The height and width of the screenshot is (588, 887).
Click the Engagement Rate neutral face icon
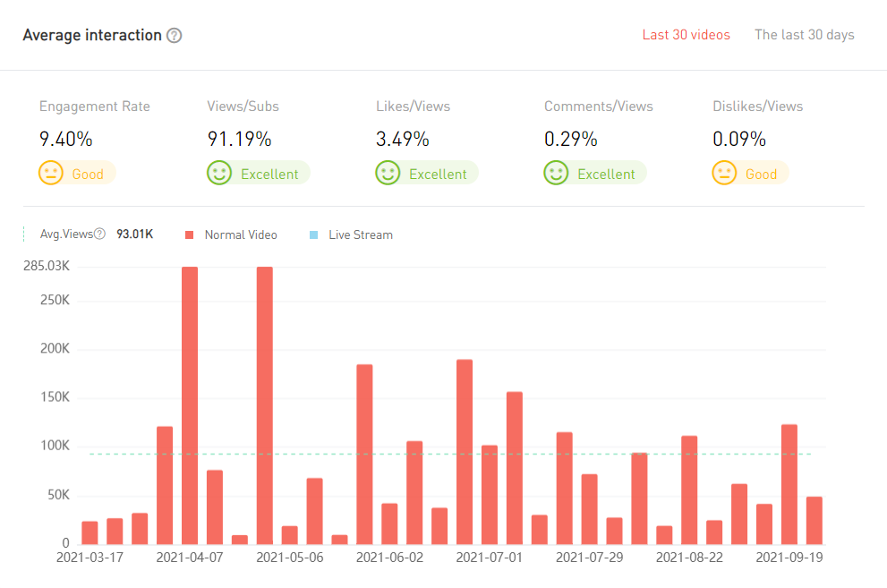[x=51, y=174]
